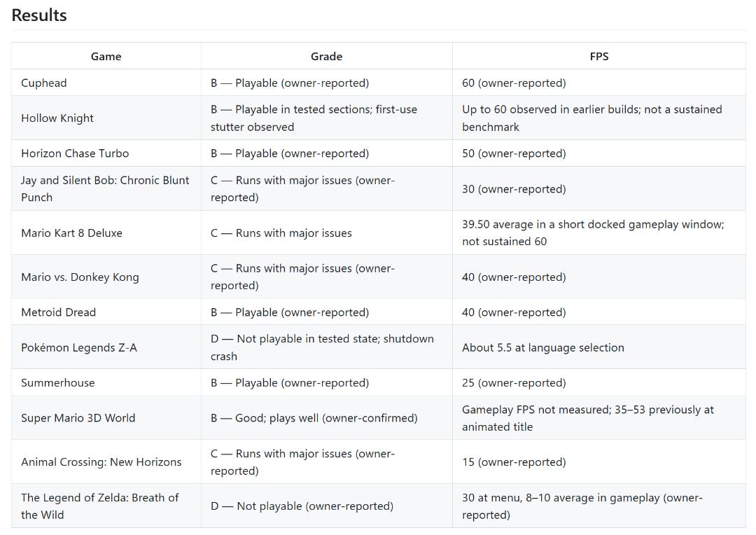Click the 39.50 average FPS cell
The width and height of the screenshot is (756, 535).
point(598,232)
